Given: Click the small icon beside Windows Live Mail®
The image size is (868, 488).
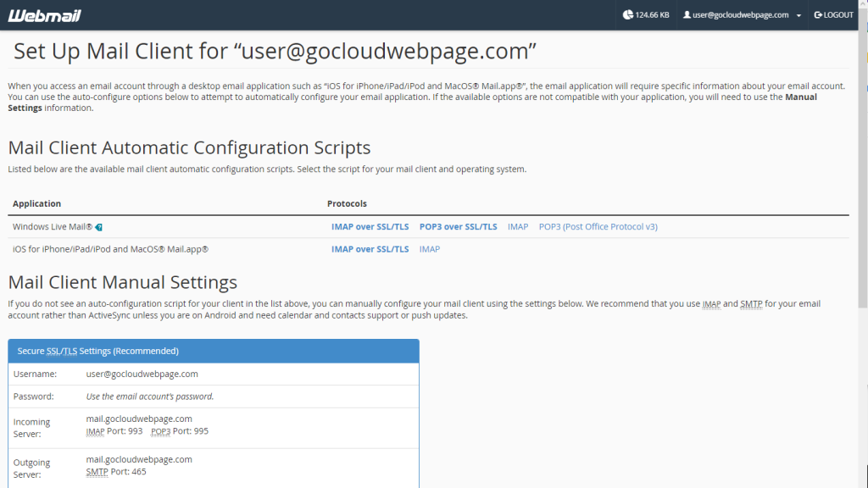Looking at the screenshot, I should point(97,226).
